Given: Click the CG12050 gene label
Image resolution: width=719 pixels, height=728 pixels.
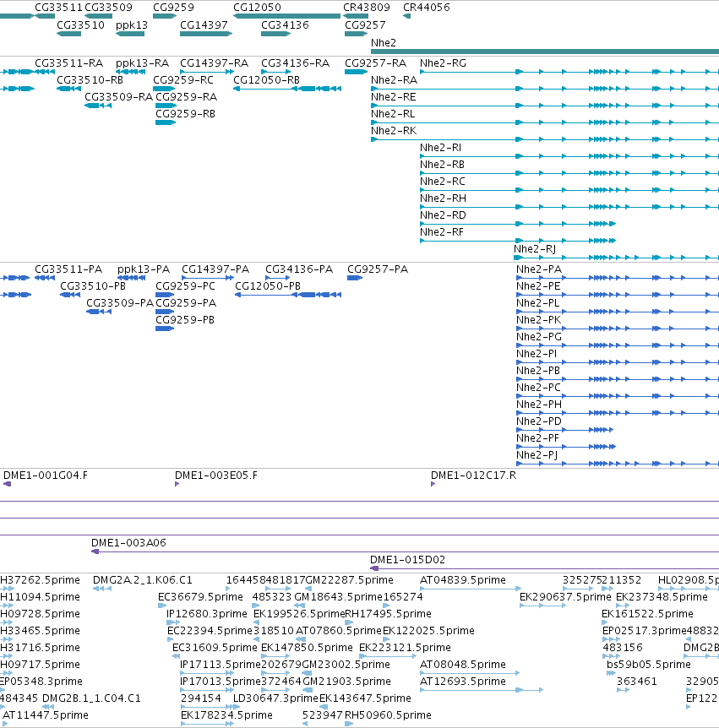Looking at the screenshot, I should click(257, 8).
